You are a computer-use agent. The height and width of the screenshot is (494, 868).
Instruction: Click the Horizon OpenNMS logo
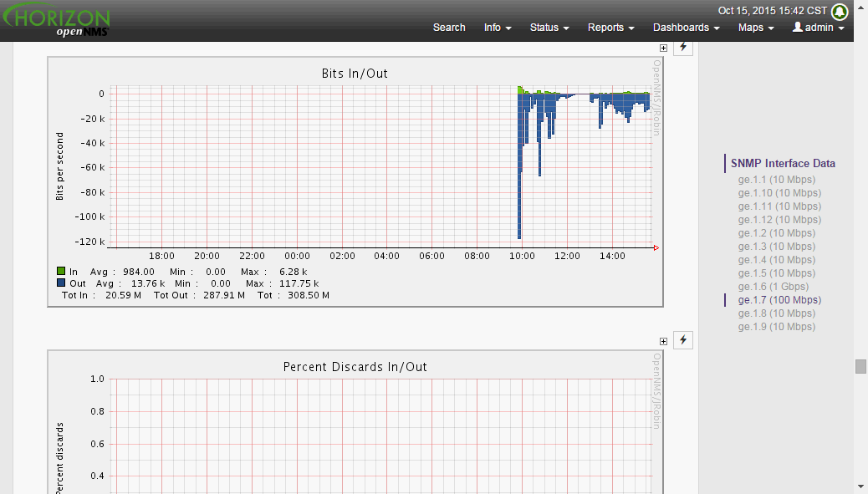pyautogui.click(x=57, y=22)
